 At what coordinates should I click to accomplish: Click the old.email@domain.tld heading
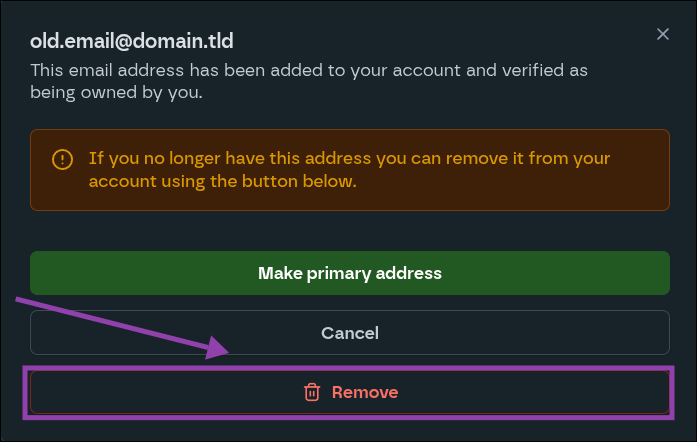pos(131,41)
